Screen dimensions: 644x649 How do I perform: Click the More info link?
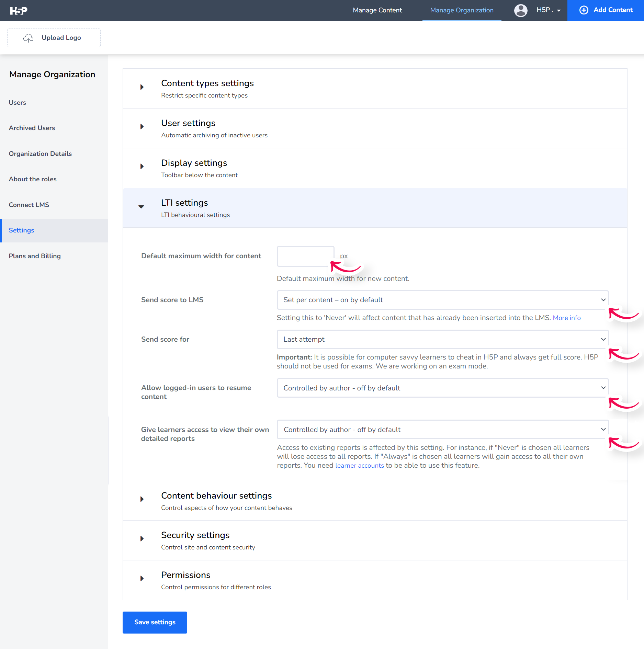567,318
